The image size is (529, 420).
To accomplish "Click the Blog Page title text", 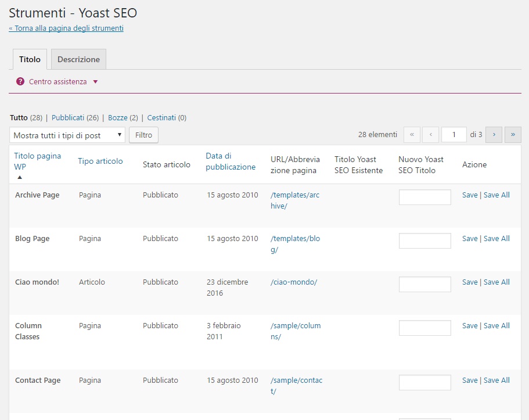I will tap(33, 239).
